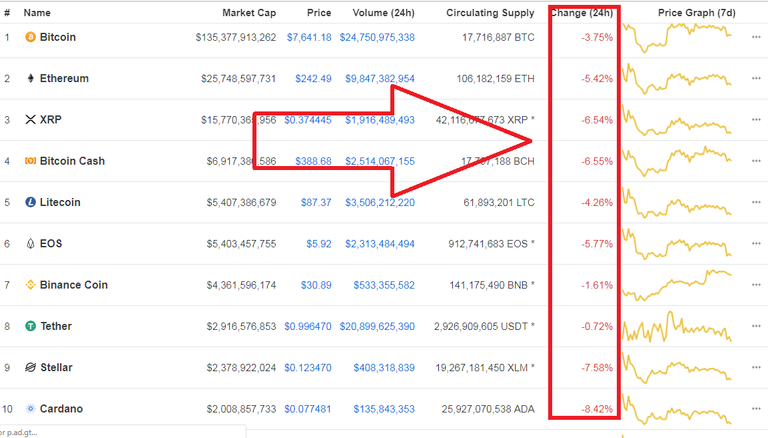The height and width of the screenshot is (438, 768).
Task: Open the three-dot menu for EOS row
Action: click(x=756, y=243)
